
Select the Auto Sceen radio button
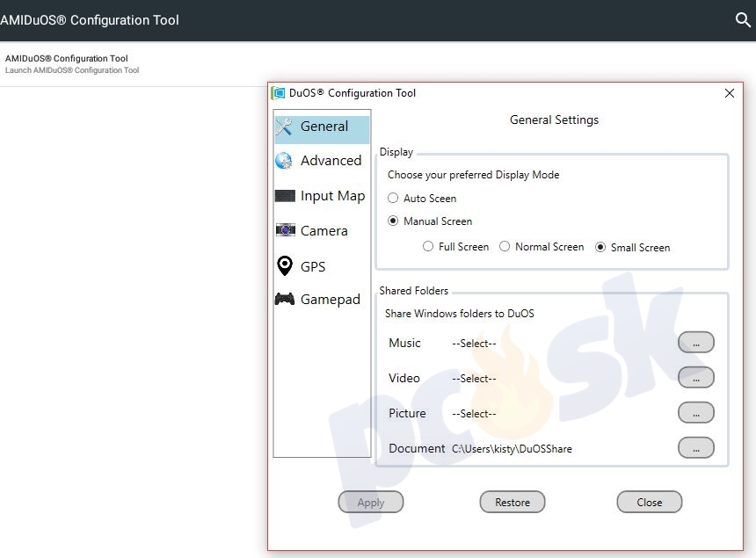[x=393, y=198]
